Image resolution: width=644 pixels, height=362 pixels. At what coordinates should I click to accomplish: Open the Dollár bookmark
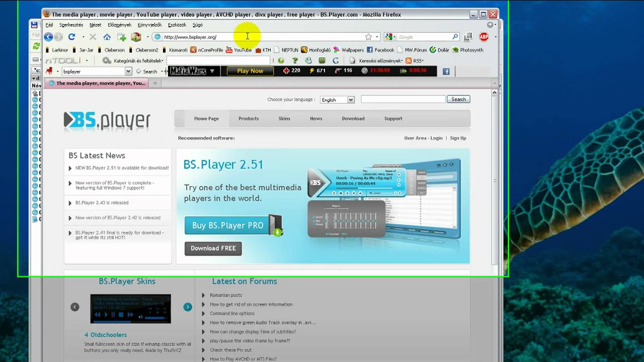pyautogui.click(x=439, y=50)
